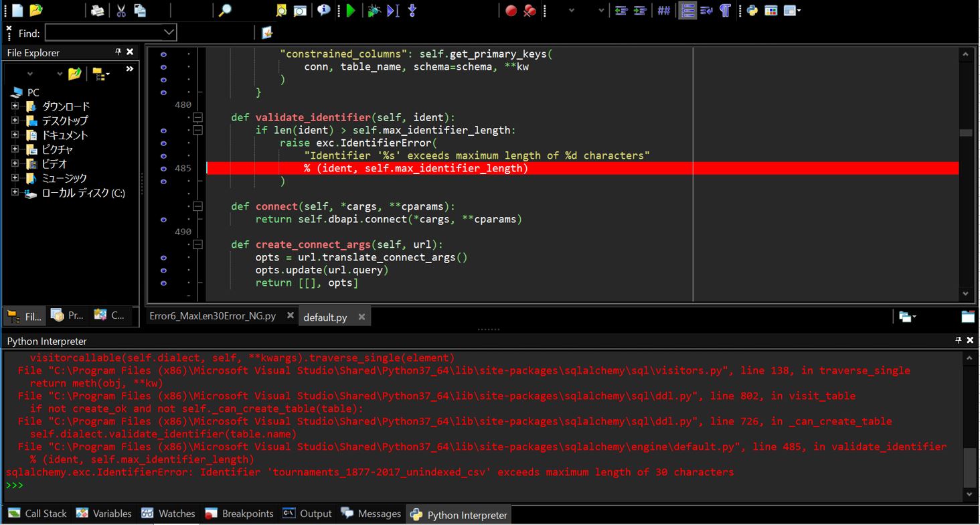Toggle special characters with the pilcrow icon
The image size is (980, 525).
(725, 10)
